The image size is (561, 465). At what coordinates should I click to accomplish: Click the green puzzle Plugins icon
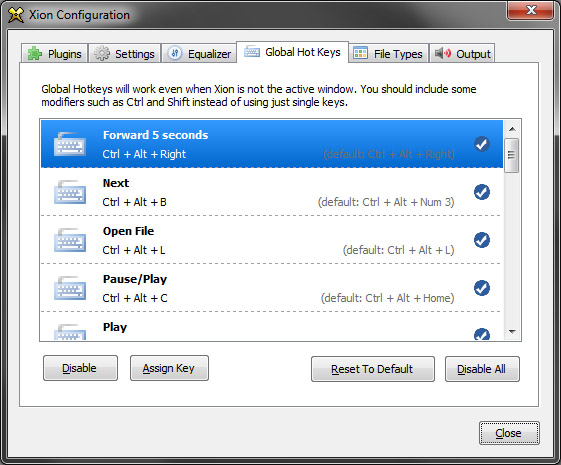pos(35,54)
